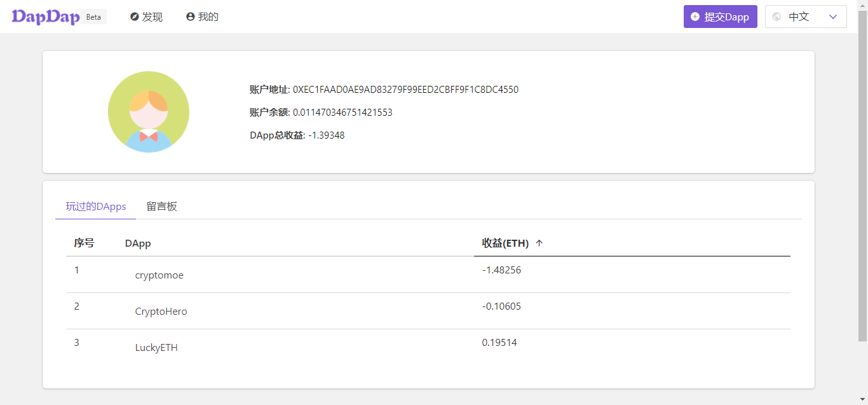Click the compass icon beside 发现
The image size is (868, 405).
tap(135, 17)
